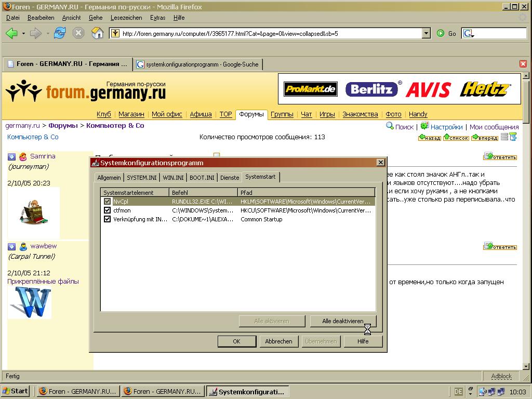The image size is (532, 399).
Task: Toggle the NvCpl startup checkbox
Action: point(108,201)
